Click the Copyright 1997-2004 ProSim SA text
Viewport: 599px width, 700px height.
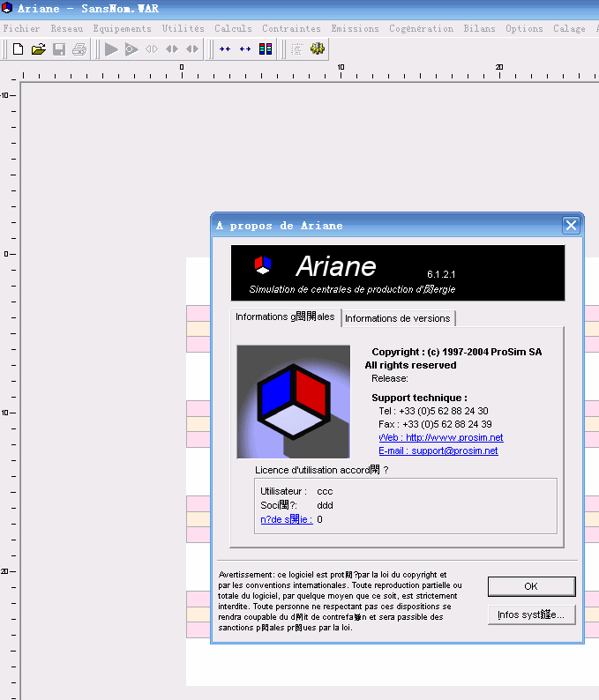456,352
